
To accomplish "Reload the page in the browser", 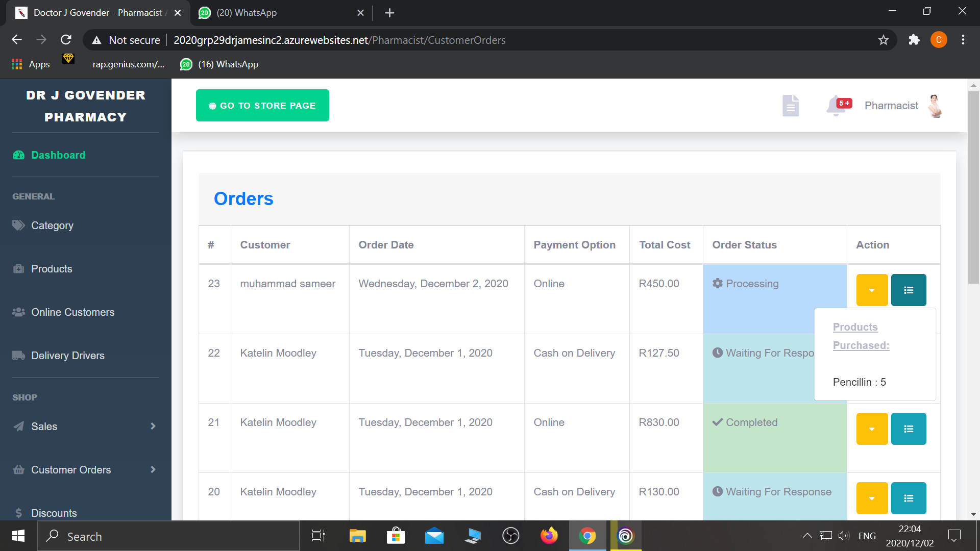I will coord(66,40).
